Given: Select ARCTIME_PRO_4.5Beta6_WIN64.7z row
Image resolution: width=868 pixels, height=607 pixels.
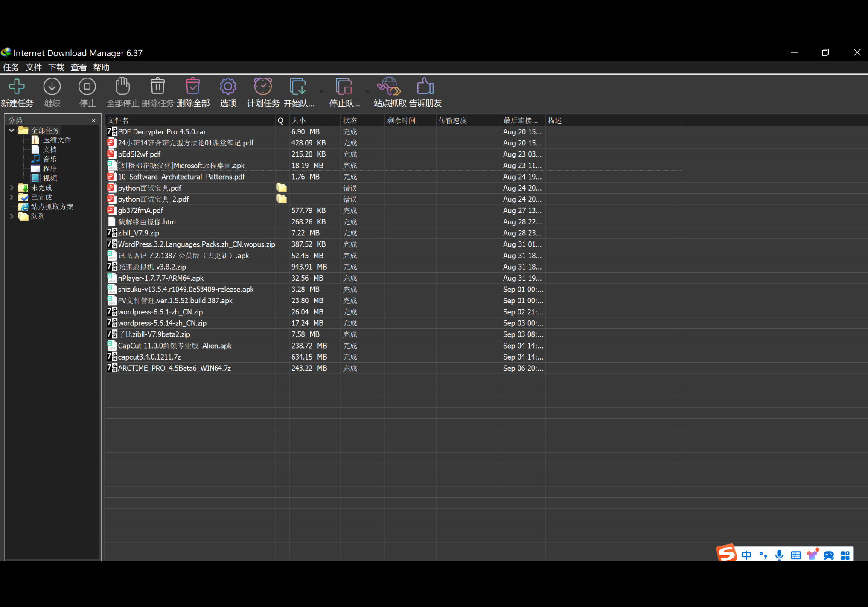Looking at the screenshot, I should tap(393, 368).
